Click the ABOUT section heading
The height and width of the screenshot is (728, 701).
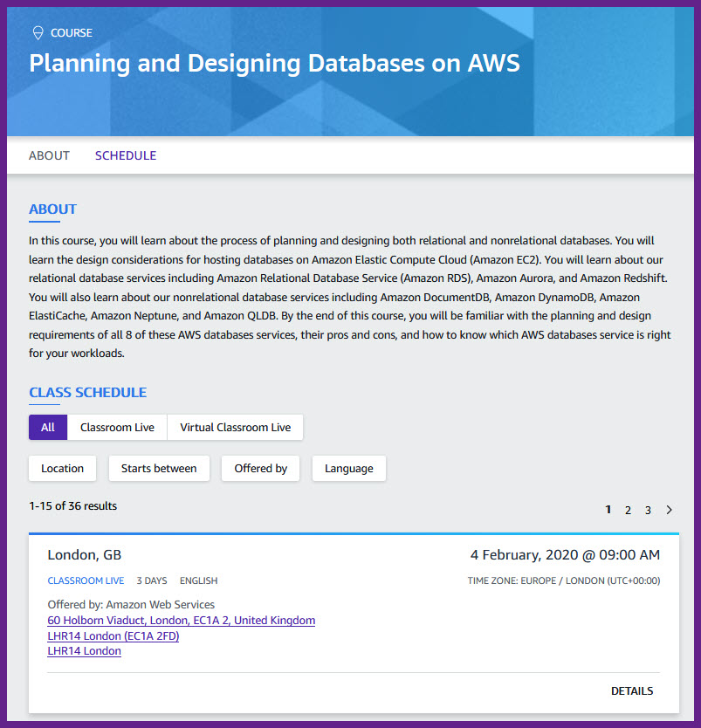52,209
